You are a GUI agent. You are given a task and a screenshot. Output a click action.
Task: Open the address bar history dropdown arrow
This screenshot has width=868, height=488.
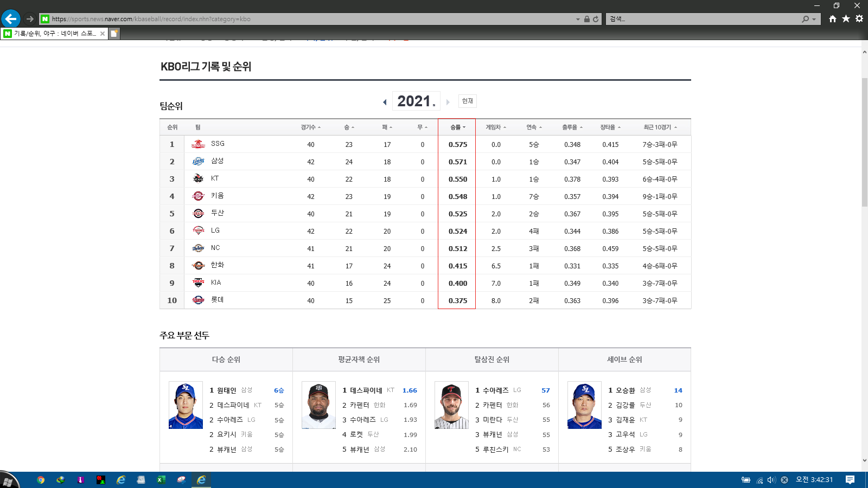click(578, 19)
